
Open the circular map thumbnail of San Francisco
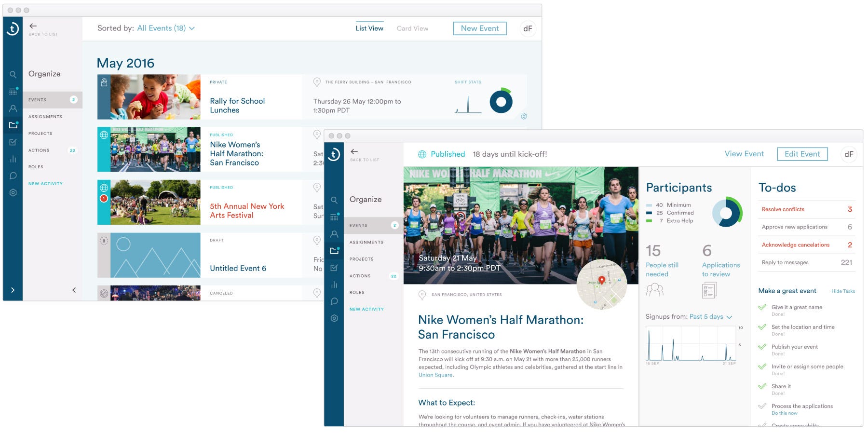coord(602,284)
